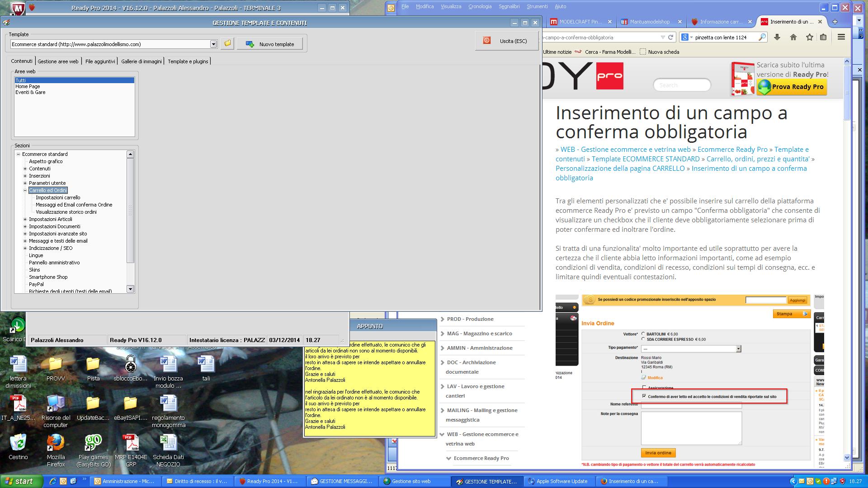
Task: Select Home Page in Aree web list
Action: point(28,86)
